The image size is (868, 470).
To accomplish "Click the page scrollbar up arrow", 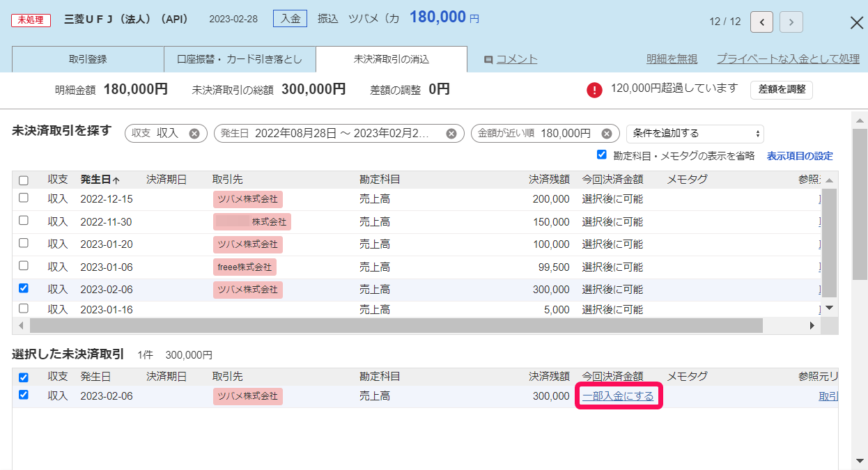I will tap(860, 120).
